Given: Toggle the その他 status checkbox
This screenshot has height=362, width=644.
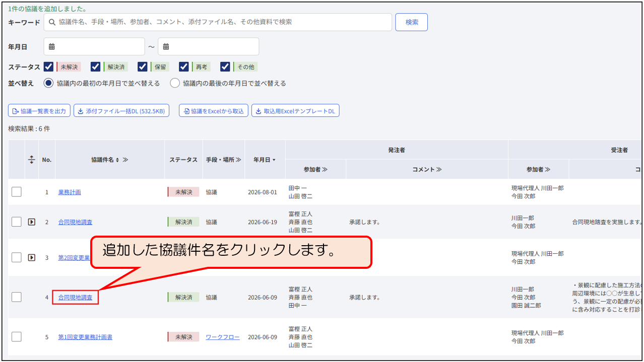Looking at the screenshot, I should click(x=225, y=67).
